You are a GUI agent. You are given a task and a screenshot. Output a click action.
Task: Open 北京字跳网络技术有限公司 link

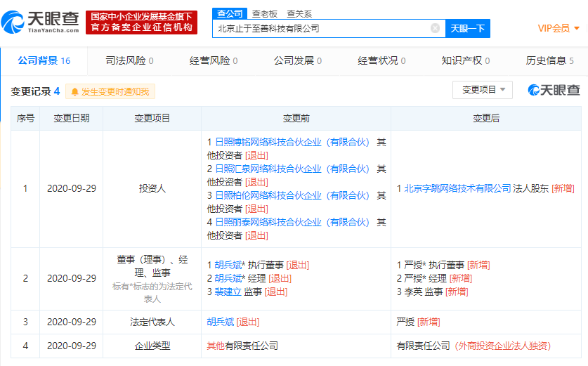457,188
